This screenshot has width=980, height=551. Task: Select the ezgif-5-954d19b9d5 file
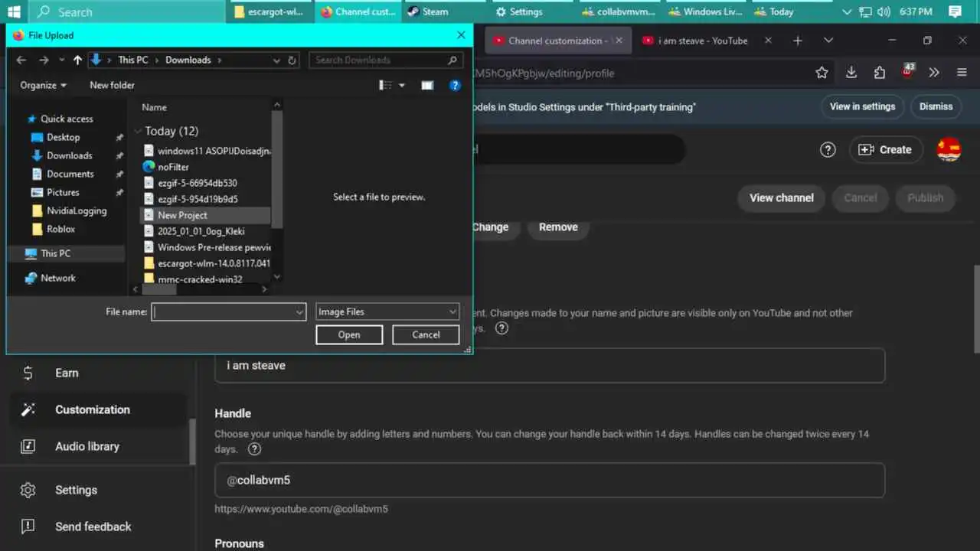(198, 199)
